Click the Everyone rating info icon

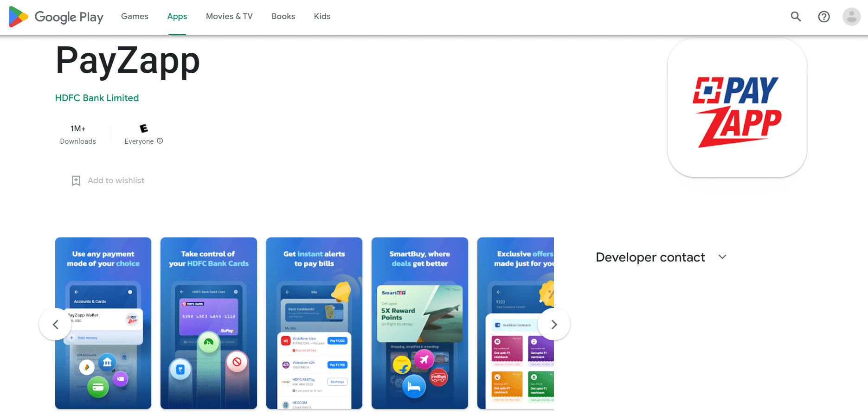pyautogui.click(x=160, y=141)
